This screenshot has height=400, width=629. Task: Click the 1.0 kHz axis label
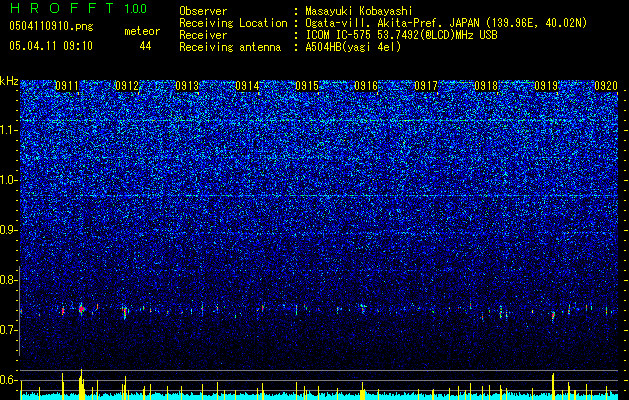click(x=9, y=180)
